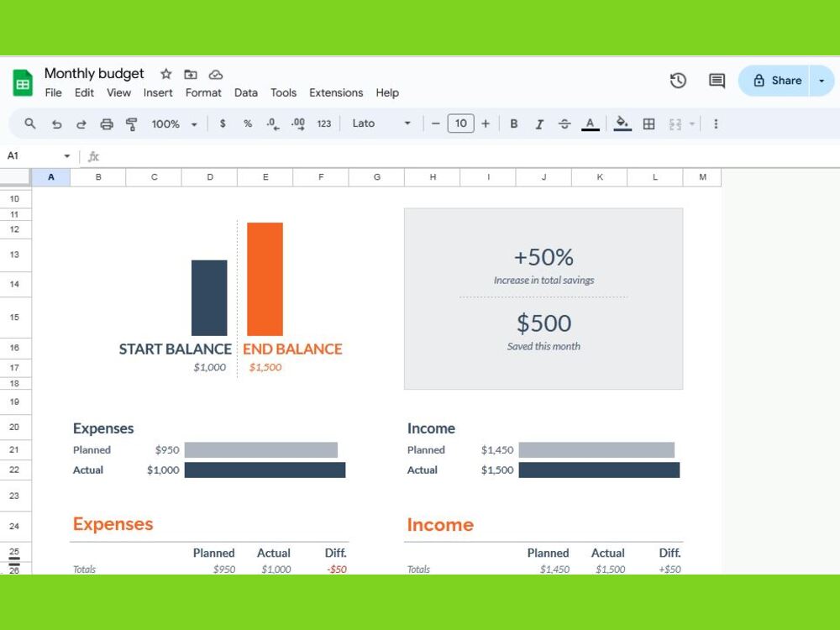
Task: Select column E header
Action: click(265, 177)
